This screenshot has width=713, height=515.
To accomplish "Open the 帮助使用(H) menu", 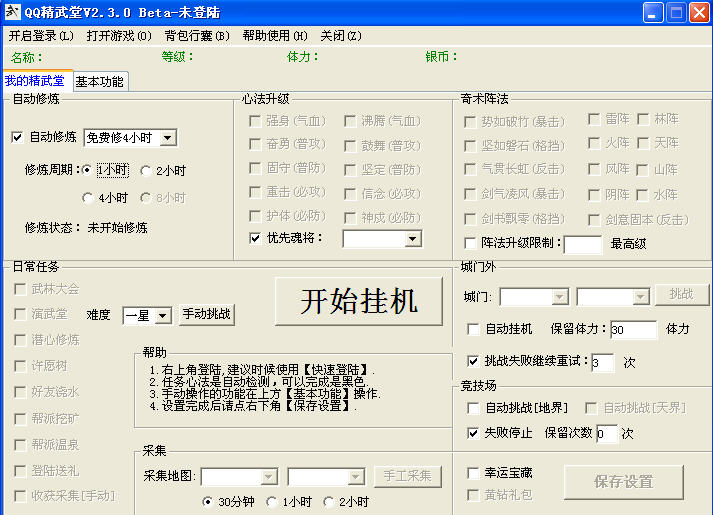I will coord(275,36).
